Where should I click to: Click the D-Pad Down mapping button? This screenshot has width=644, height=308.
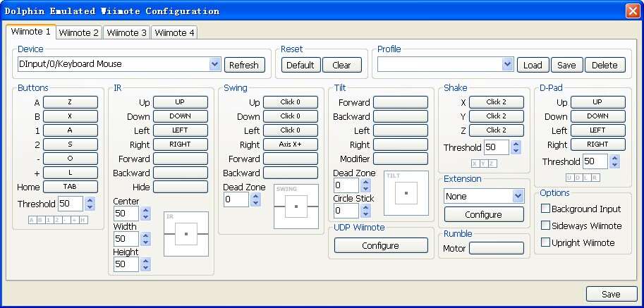[598, 116]
